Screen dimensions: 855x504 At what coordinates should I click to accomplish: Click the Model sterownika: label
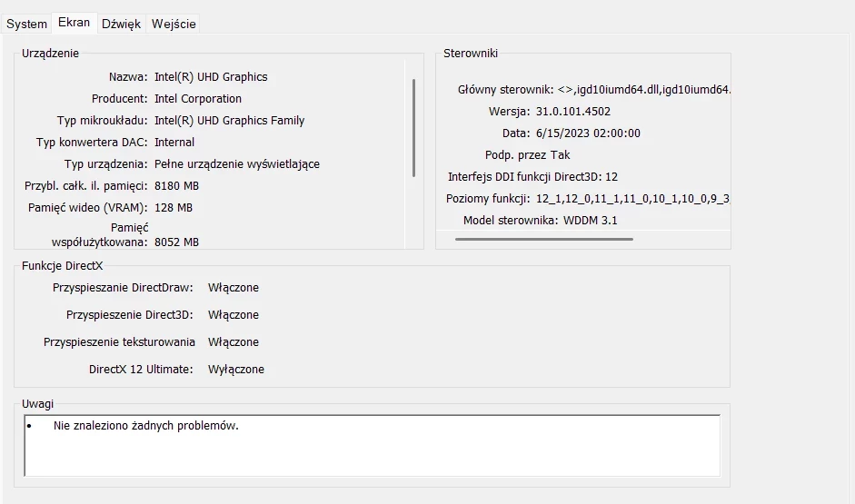[511, 220]
